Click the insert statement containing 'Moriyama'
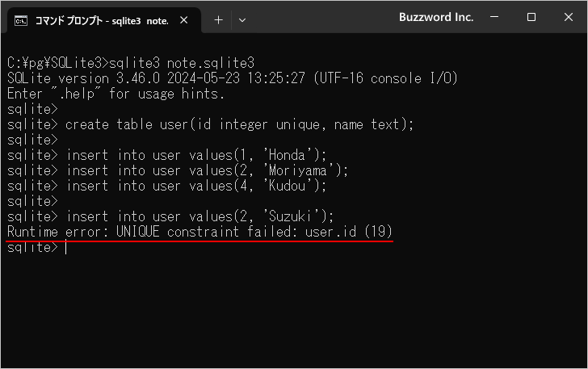This screenshot has height=369, width=588. [x=208, y=170]
